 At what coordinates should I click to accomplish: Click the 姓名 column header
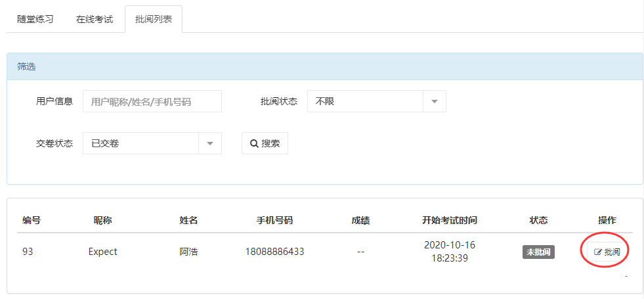[x=188, y=220]
